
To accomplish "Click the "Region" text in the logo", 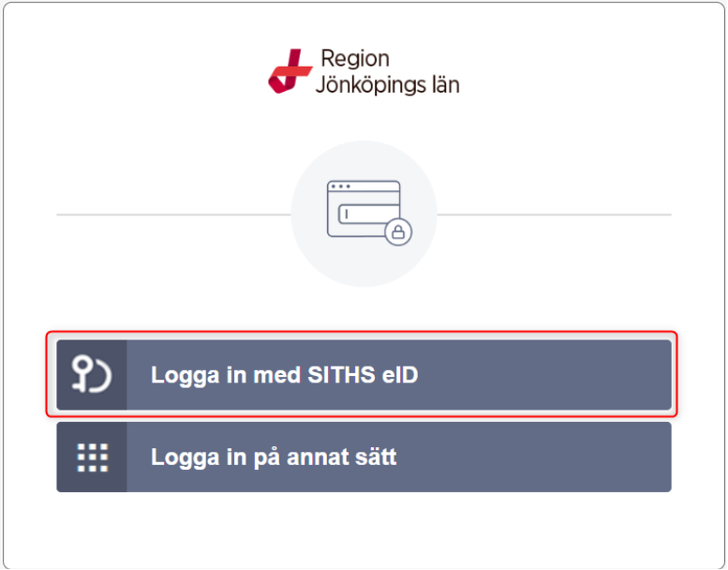I will click(x=355, y=58).
